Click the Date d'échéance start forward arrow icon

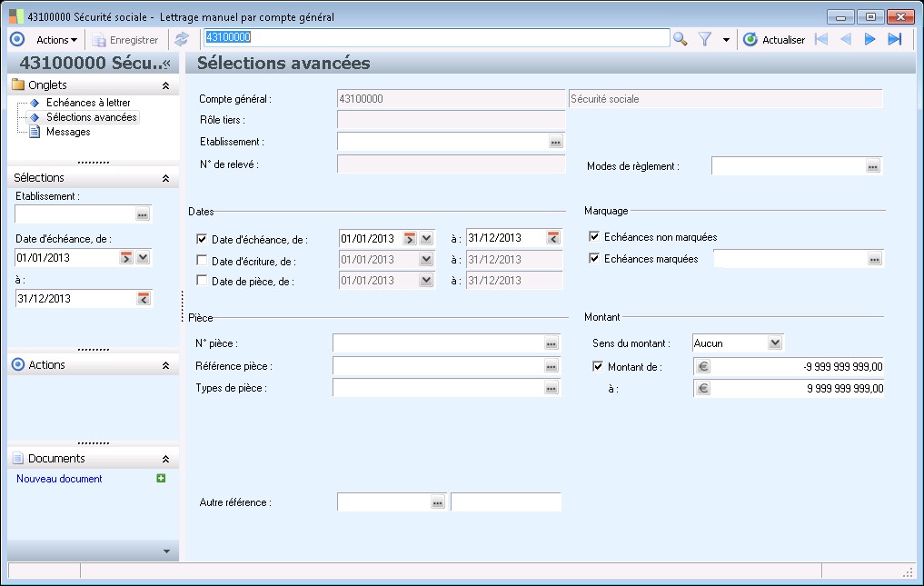(x=410, y=238)
